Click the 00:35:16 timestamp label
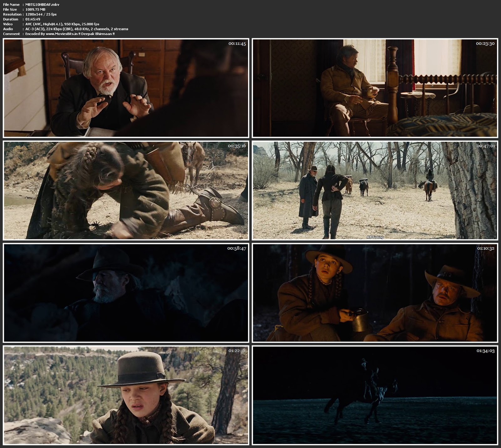Screen dimensions: 501x448 pyautogui.click(x=237, y=146)
